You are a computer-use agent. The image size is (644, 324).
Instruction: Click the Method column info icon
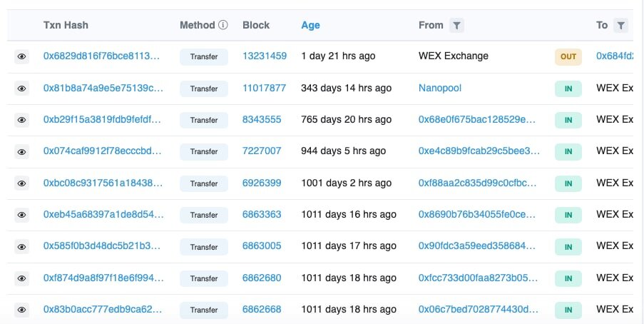click(223, 25)
